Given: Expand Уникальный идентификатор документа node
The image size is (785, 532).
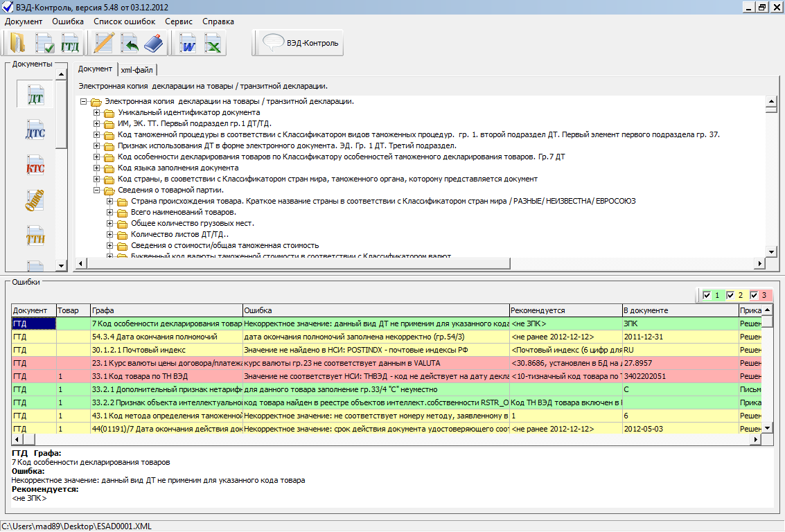Looking at the screenshot, I should pyautogui.click(x=96, y=113).
